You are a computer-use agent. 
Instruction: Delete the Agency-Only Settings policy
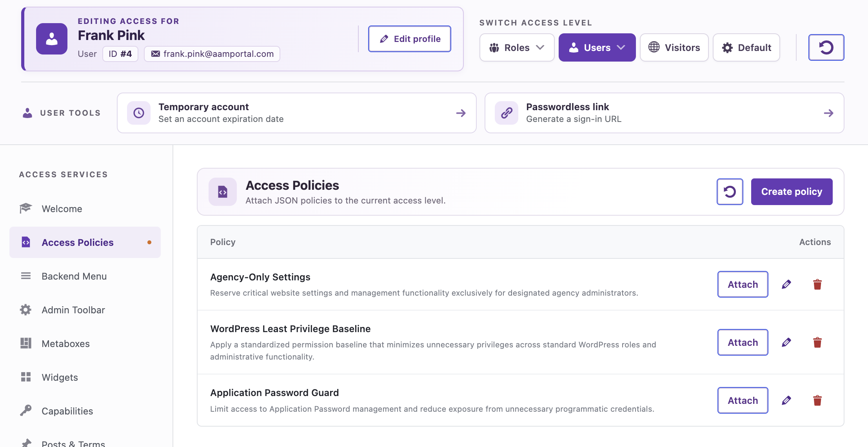pos(817,284)
